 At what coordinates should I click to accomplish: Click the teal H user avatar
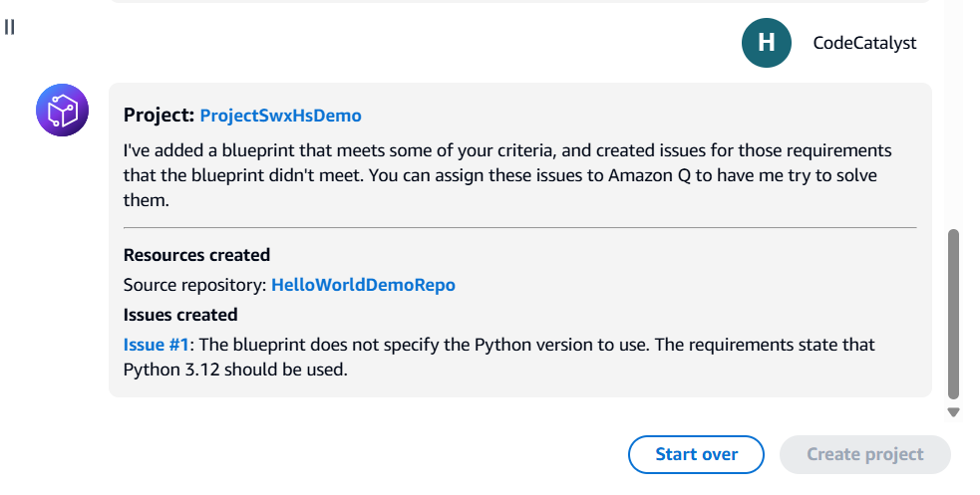click(x=767, y=43)
